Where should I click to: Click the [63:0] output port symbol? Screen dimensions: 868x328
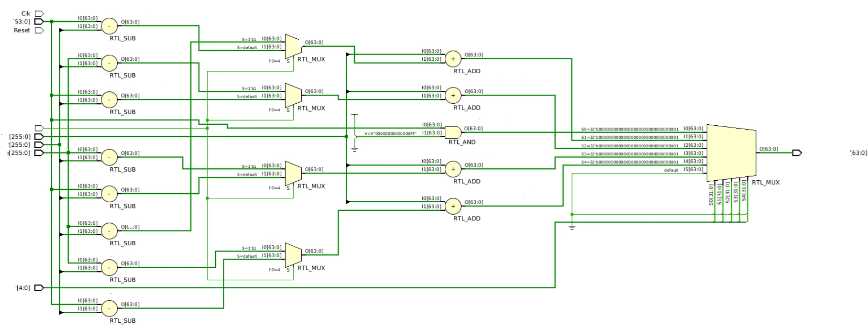[797, 153]
